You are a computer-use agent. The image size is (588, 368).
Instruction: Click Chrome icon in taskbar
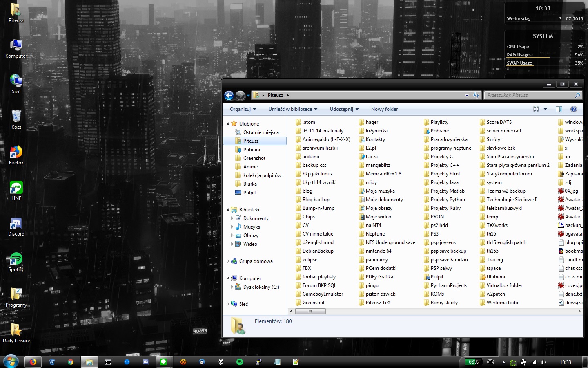(71, 362)
